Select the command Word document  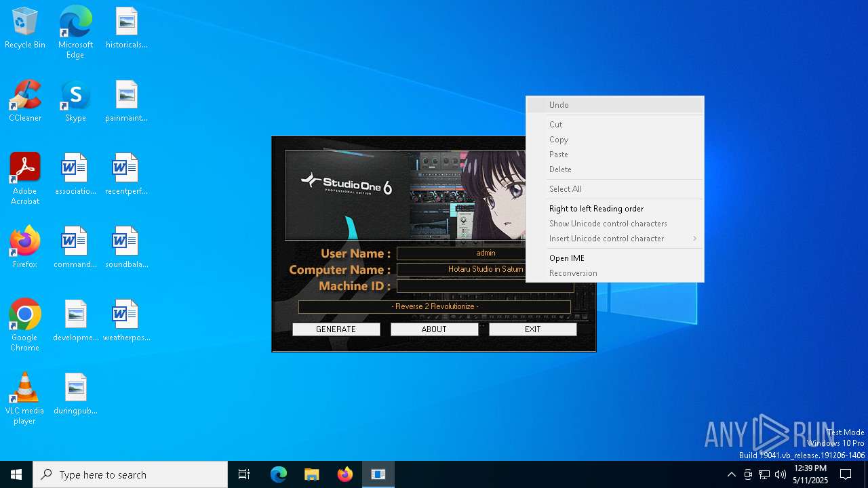(75, 248)
